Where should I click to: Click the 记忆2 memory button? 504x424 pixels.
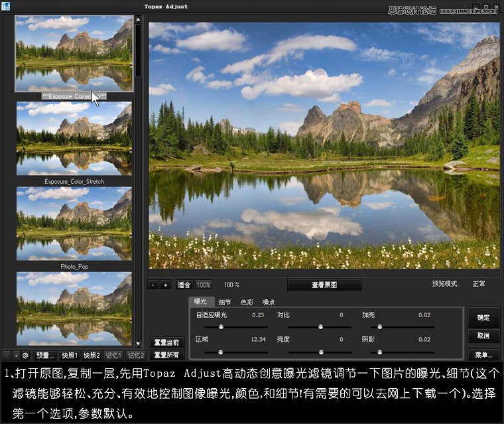pyautogui.click(x=136, y=356)
